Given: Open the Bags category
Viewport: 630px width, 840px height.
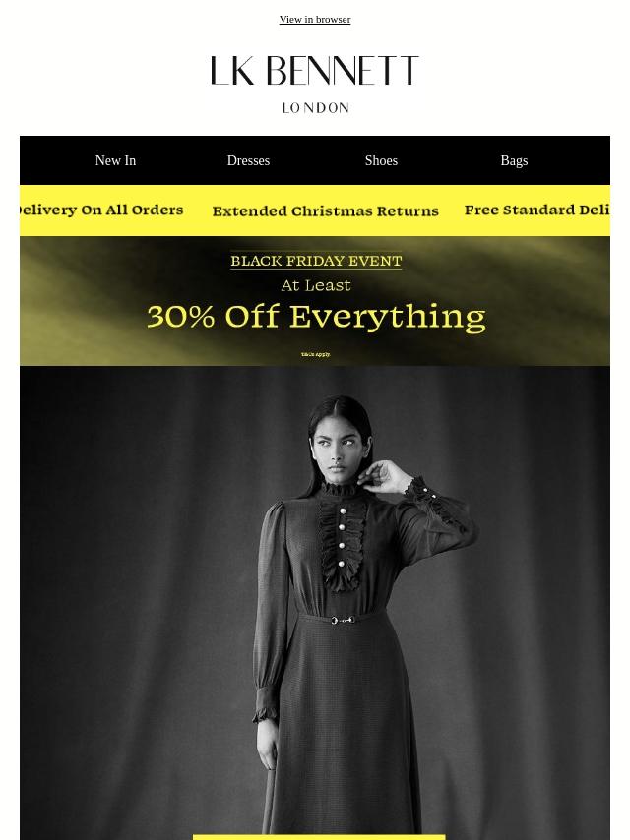Looking at the screenshot, I should pos(514,160).
